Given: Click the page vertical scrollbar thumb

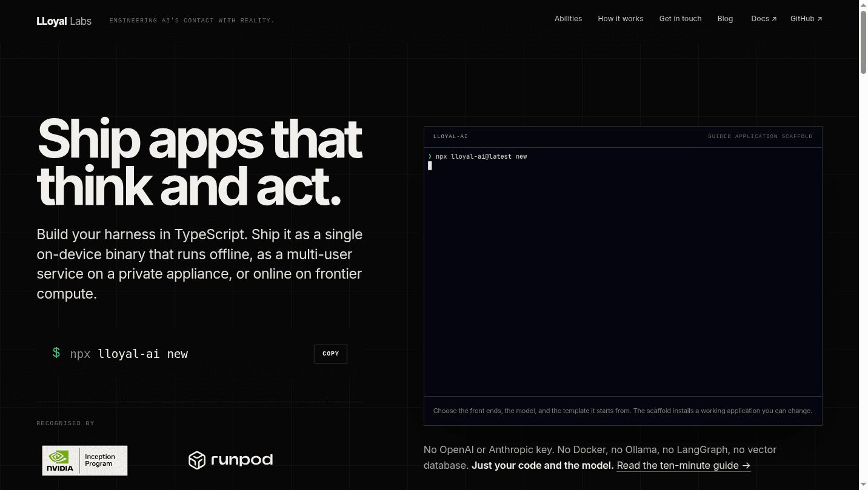Looking at the screenshot, I should tap(863, 41).
